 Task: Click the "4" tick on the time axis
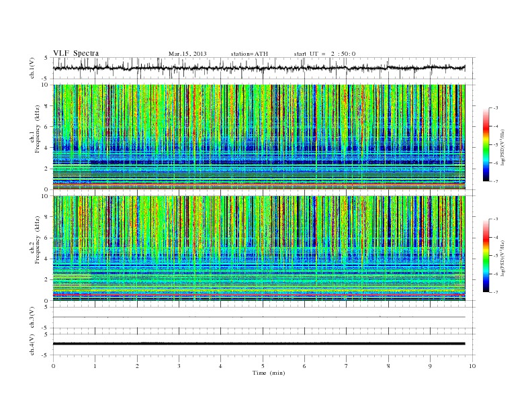click(x=221, y=366)
